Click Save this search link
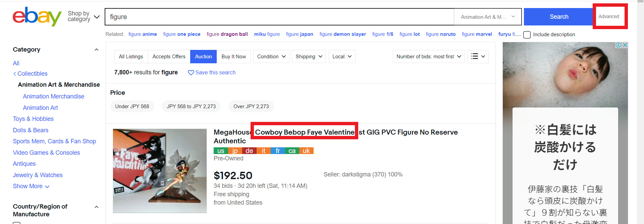 click(215, 73)
